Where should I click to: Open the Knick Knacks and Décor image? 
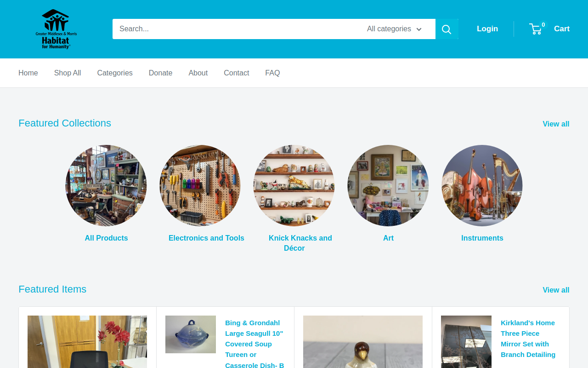[294, 185]
